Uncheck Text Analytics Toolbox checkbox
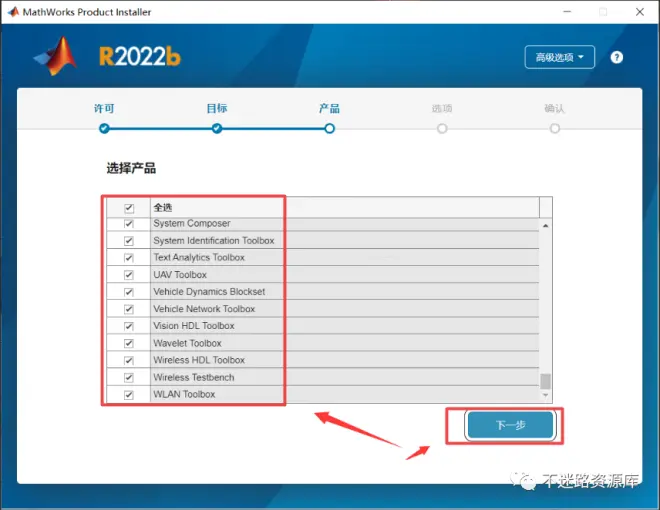This screenshot has width=660, height=510. (129, 258)
